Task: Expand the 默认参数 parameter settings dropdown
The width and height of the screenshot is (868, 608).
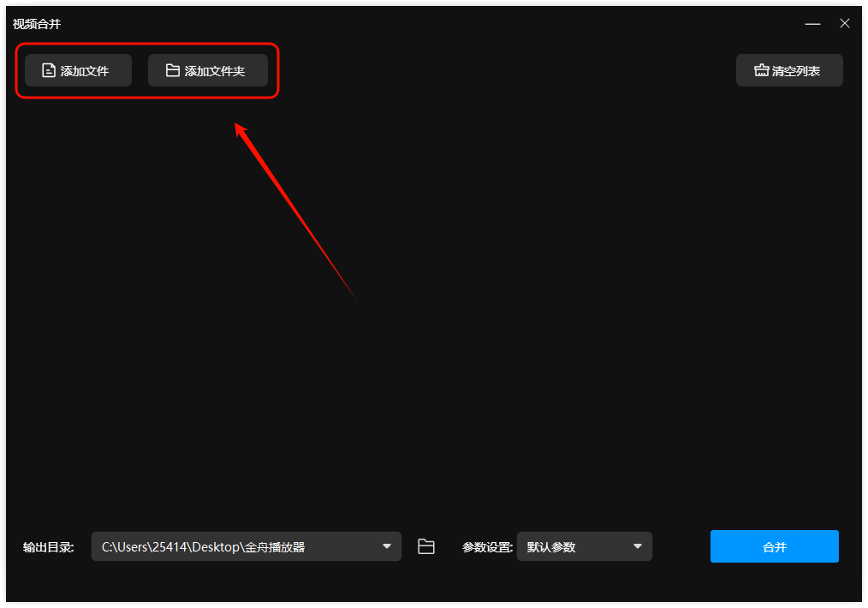Action: (584, 546)
